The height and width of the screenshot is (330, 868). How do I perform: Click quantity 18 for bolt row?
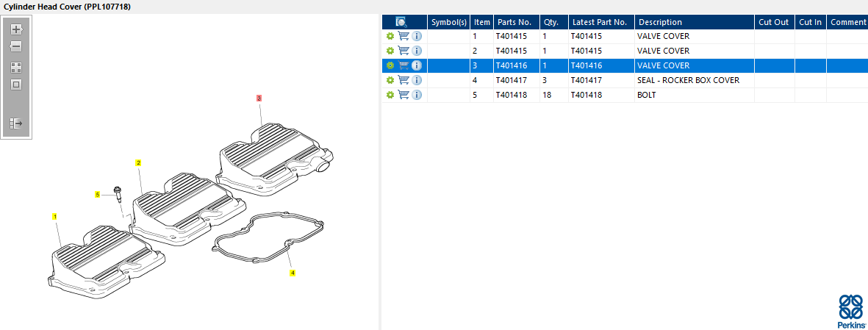point(547,95)
